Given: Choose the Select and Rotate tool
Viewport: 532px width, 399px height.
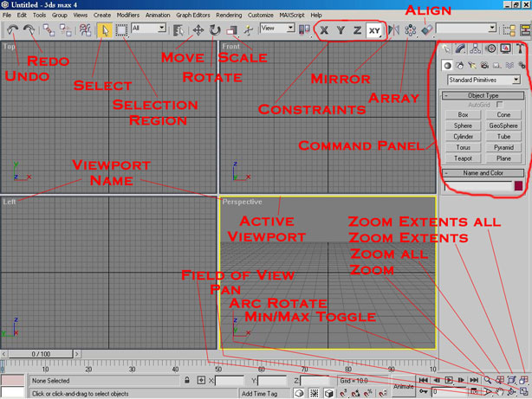Looking at the screenshot, I should [214, 30].
